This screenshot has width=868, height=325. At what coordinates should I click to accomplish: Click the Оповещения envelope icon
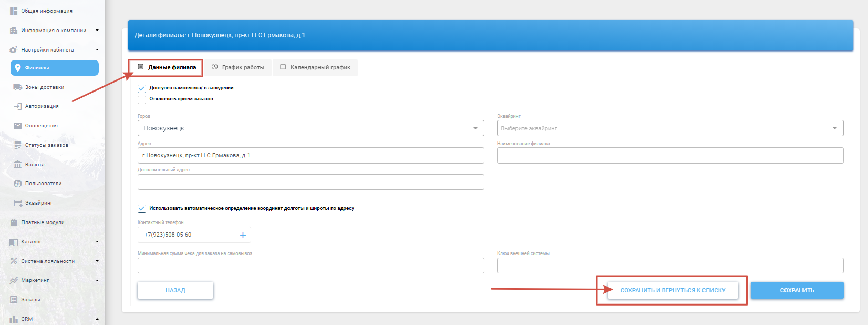click(17, 126)
